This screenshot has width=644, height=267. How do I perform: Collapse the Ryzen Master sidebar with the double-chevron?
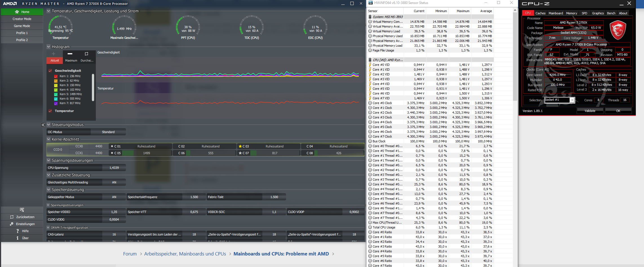[x=43, y=125]
